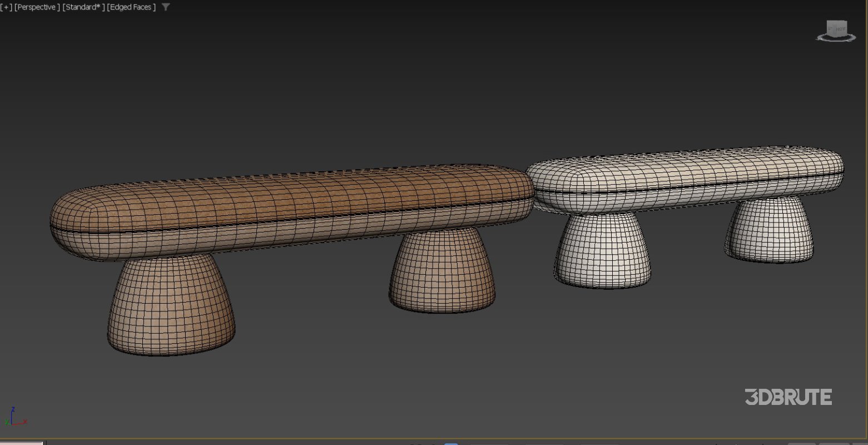Click the viewport filter funnel icon

click(165, 7)
